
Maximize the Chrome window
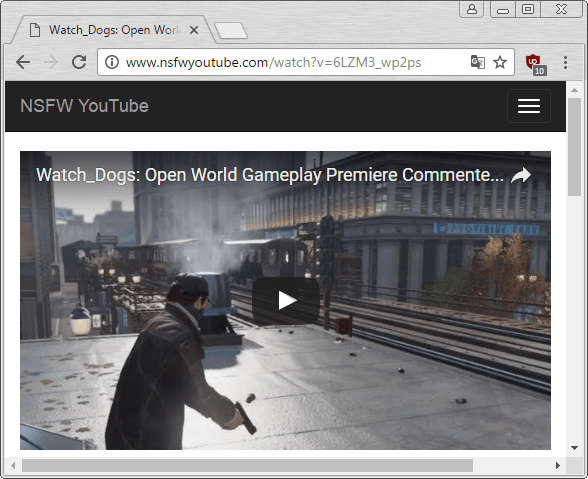[528, 9]
